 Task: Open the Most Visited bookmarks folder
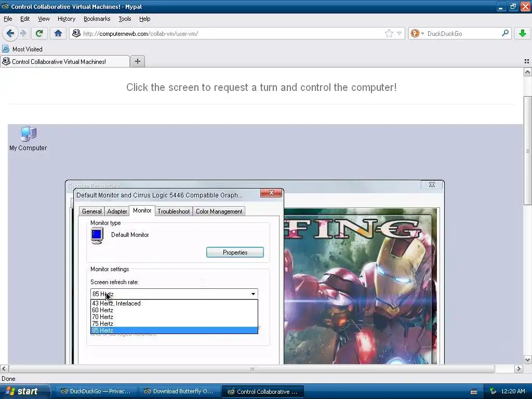point(22,49)
